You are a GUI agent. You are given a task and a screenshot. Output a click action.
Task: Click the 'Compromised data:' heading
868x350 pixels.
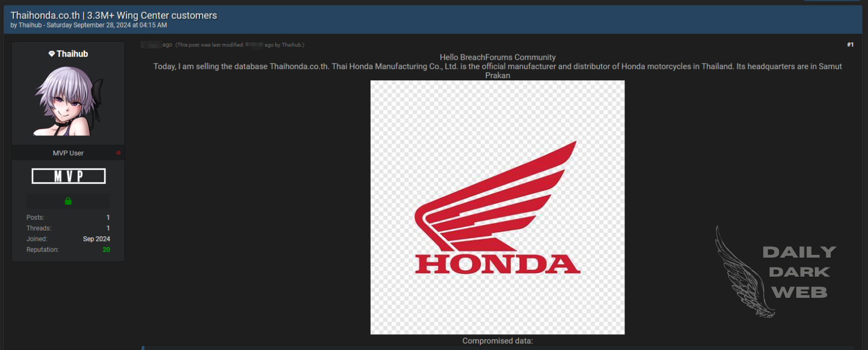point(497,341)
